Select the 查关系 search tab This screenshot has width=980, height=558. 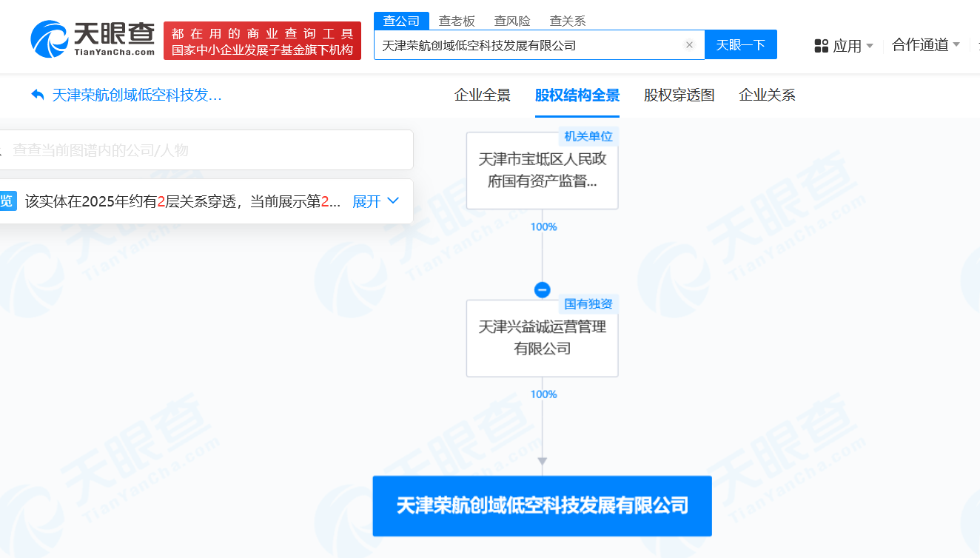[568, 21]
